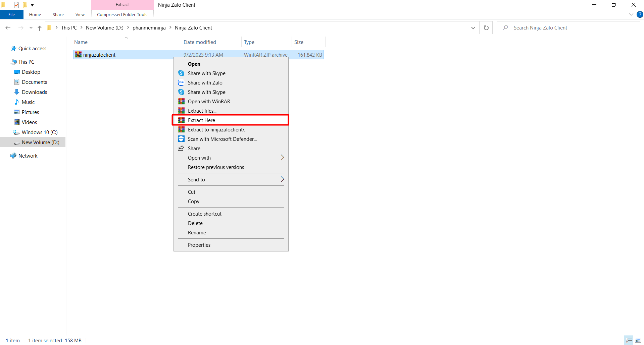
Task: Open Compressed Folder Tools tab
Action: pyautogui.click(x=122, y=14)
